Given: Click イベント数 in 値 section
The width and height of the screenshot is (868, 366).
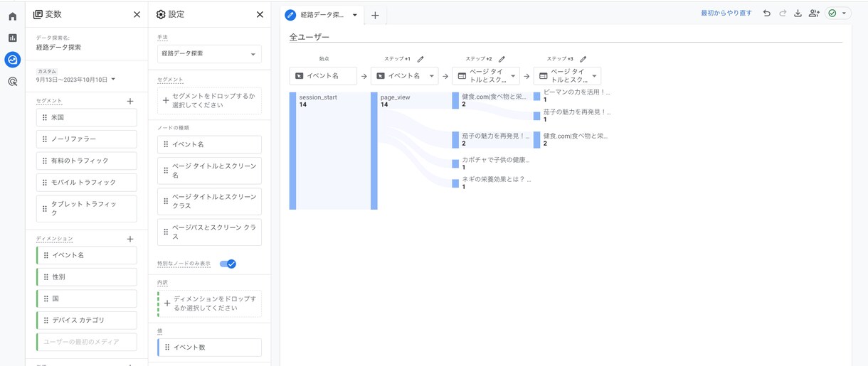Looking at the screenshot, I should click(209, 347).
